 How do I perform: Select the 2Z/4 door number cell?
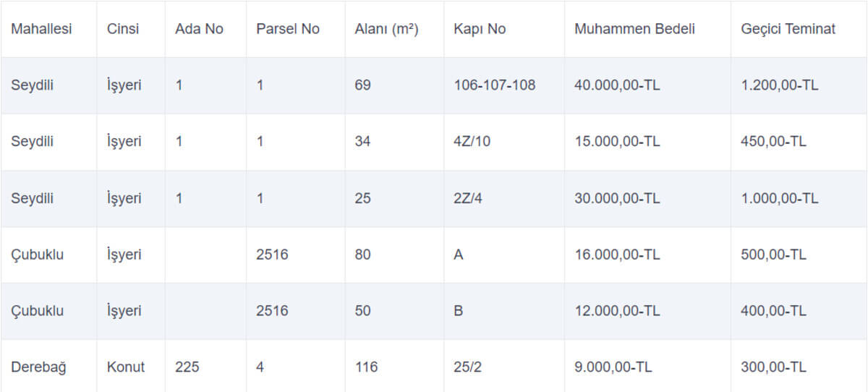click(x=504, y=198)
